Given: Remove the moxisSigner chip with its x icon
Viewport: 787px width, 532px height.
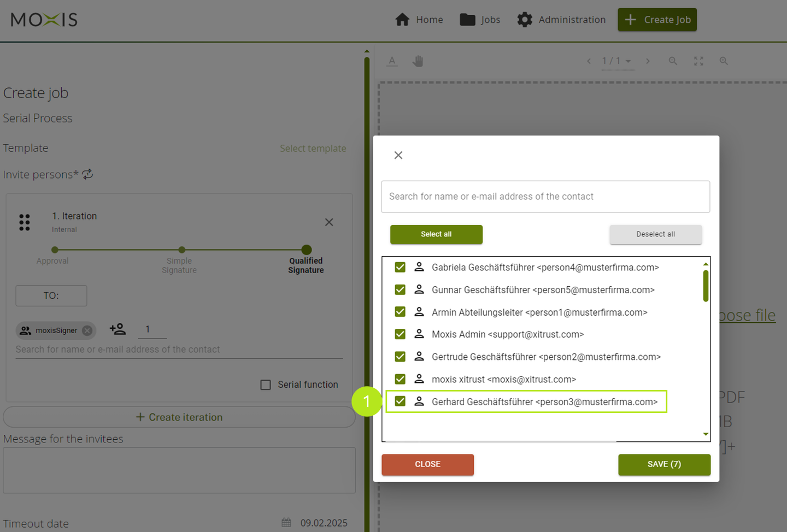Looking at the screenshot, I should [x=87, y=330].
